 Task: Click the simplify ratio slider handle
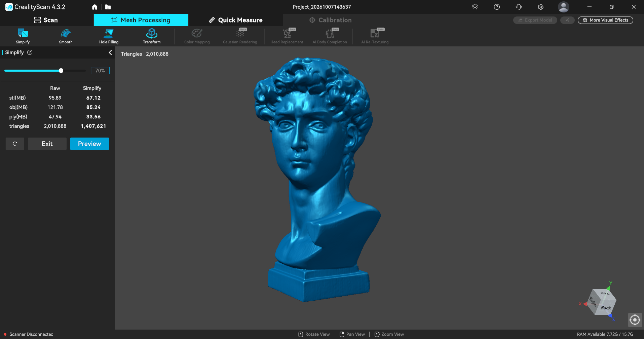point(61,71)
